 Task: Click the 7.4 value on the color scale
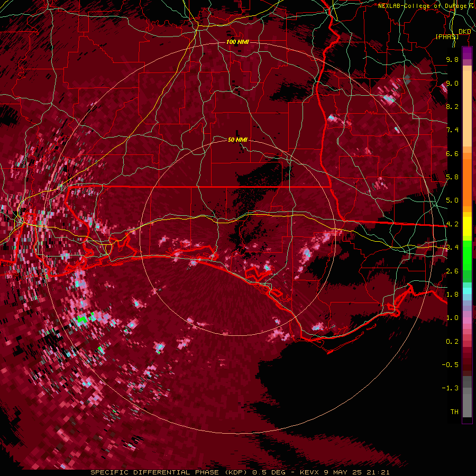coord(452,130)
